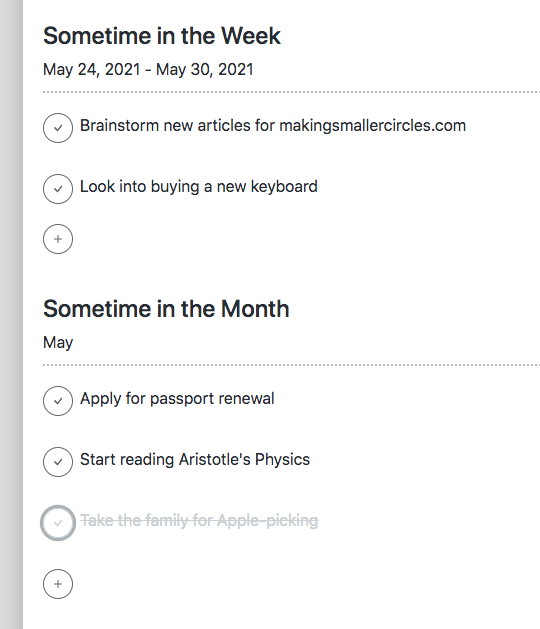This screenshot has width=540, height=629.
Task: Tick the Start reading Aristotle's Physics circle
Action: pyautogui.click(x=58, y=462)
